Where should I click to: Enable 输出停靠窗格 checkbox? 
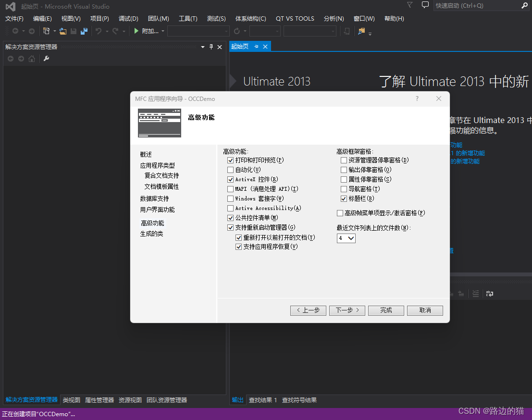344,170
